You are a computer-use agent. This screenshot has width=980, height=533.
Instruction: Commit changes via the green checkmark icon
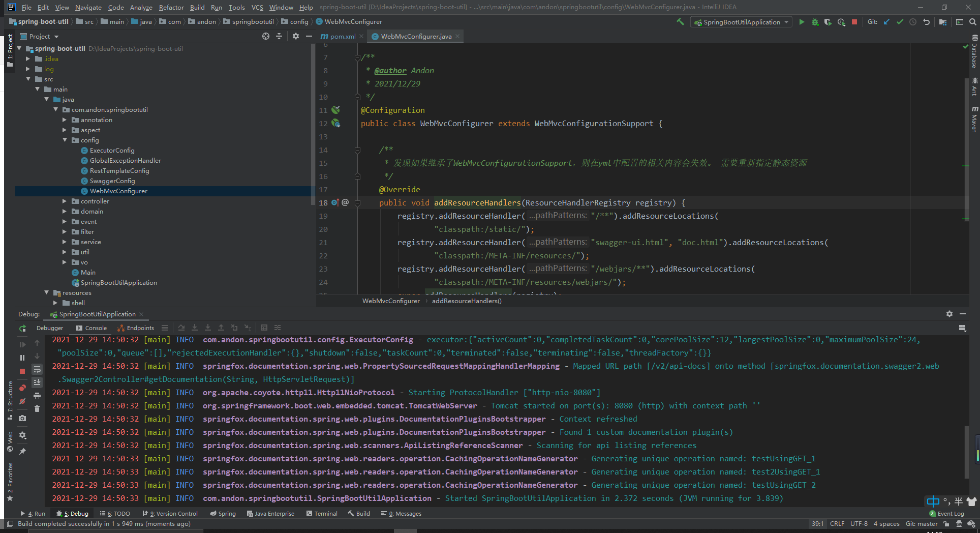[x=899, y=22]
